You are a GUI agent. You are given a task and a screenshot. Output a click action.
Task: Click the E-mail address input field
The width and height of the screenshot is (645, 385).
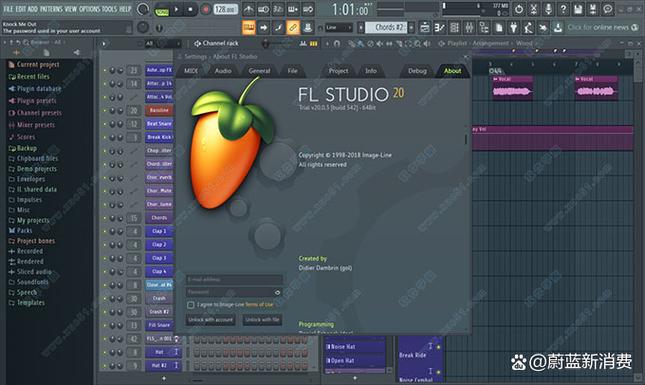pyautogui.click(x=234, y=279)
